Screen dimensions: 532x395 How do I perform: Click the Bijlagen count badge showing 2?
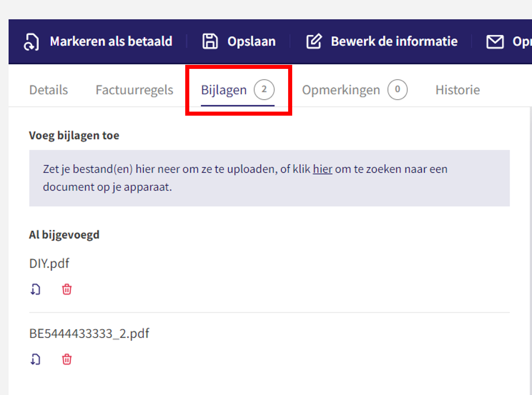tap(264, 90)
